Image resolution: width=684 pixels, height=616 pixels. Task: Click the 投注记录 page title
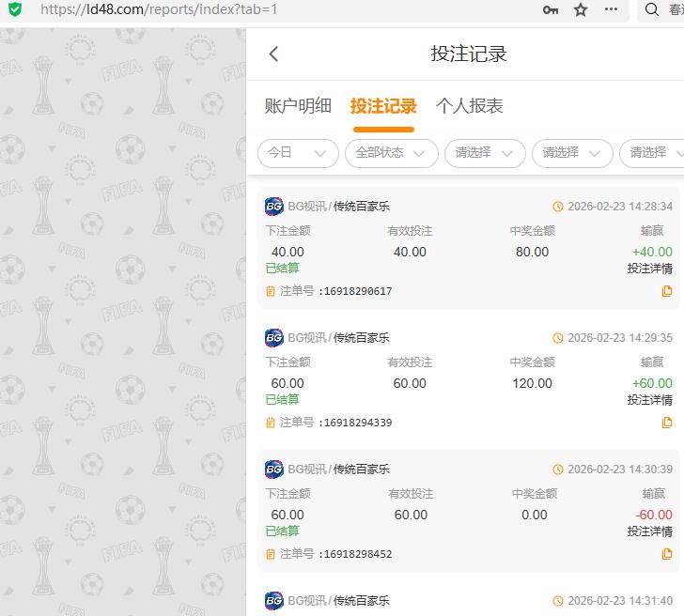[469, 54]
